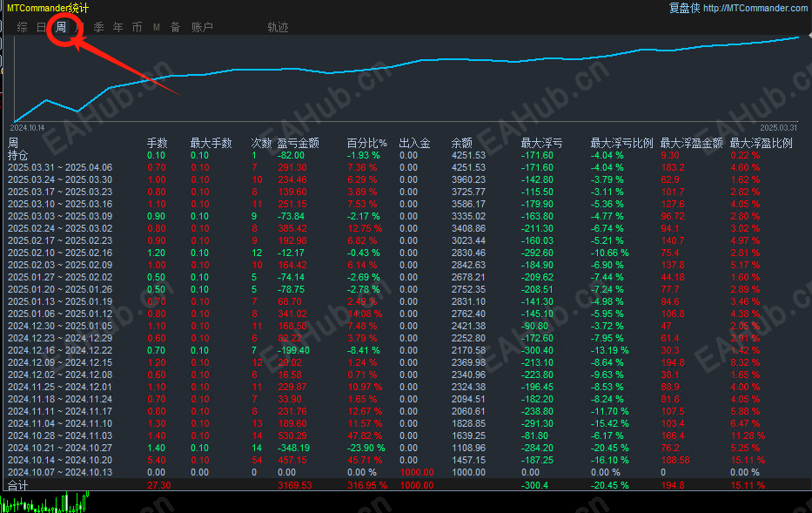Click the 余额 column header
Viewport: 812px width, 513px height.
point(461,143)
